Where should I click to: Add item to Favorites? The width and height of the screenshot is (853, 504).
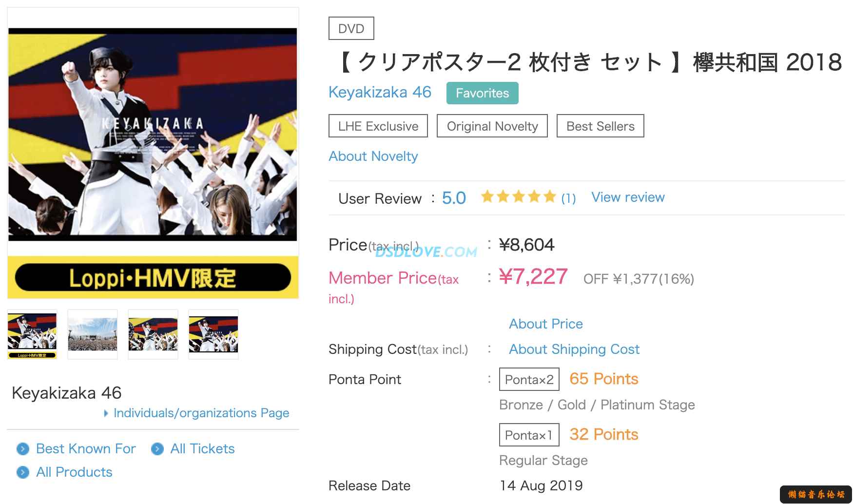click(x=482, y=93)
